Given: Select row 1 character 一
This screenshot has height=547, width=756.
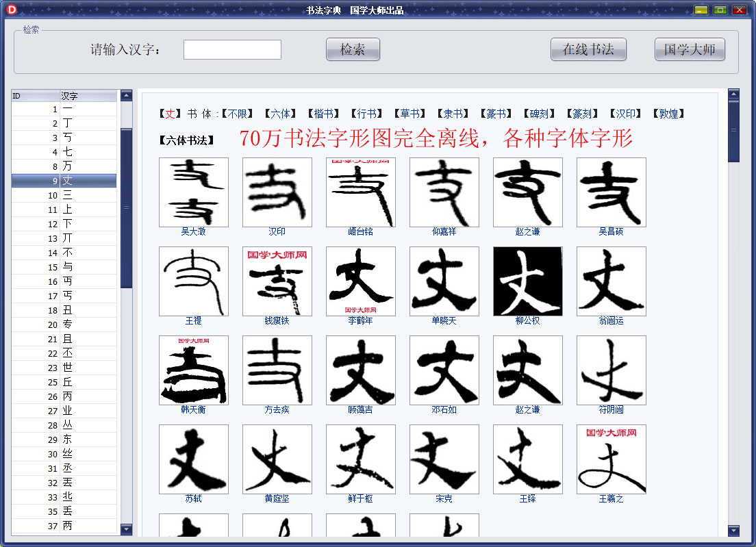Looking at the screenshot, I should (x=64, y=110).
